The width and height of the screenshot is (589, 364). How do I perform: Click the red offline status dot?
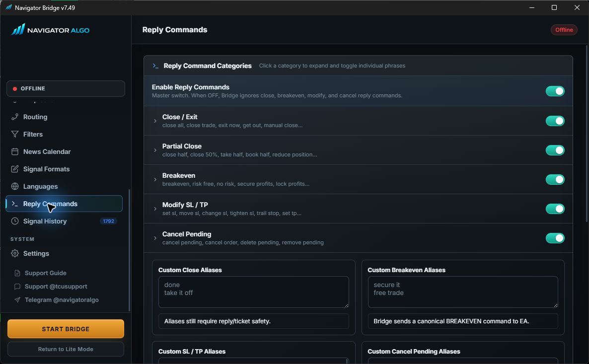(x=14, y=89)
